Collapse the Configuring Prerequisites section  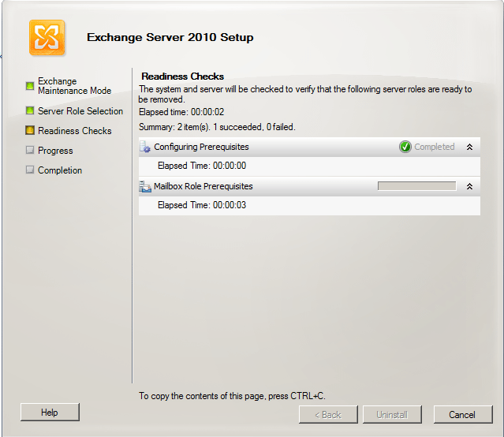469,147
